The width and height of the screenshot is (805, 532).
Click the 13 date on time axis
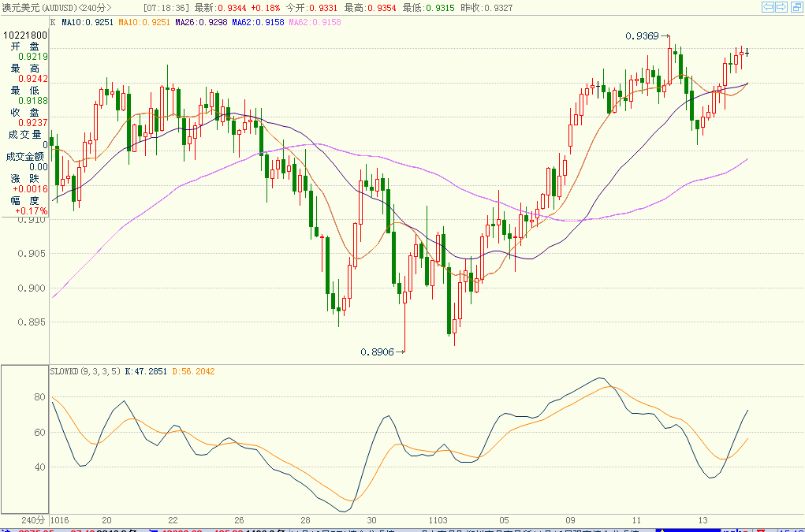pyautogui.click(x=703, y=520)
